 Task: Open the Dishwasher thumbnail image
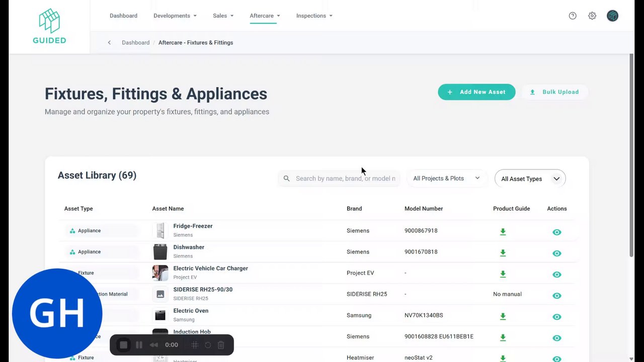pos(160,252)
